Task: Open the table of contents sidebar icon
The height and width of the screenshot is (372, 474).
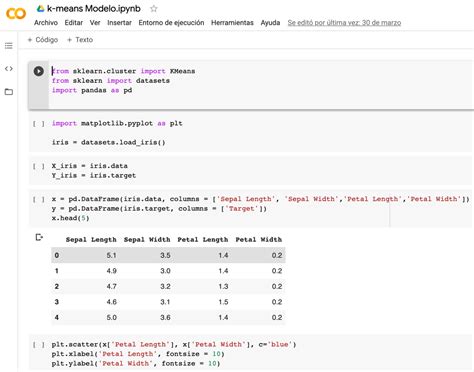Action: pos(9,46)
